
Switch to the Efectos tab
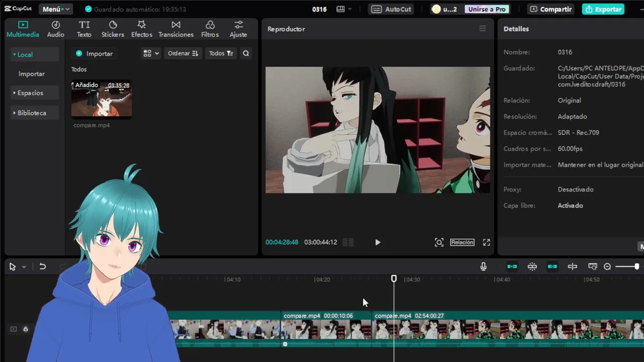141,29
